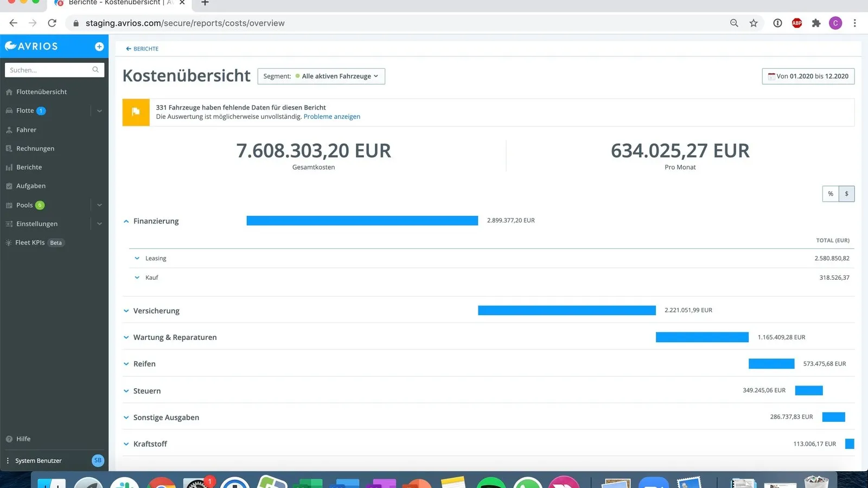
Task: Click the Probleme anzeigen link
Action: (332, 117)
